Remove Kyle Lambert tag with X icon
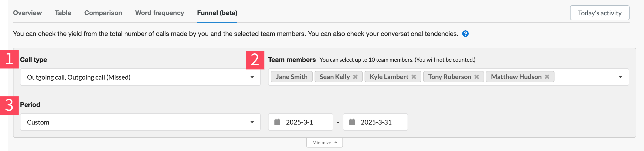Viewport: 644px width, 151px height. 414,77
